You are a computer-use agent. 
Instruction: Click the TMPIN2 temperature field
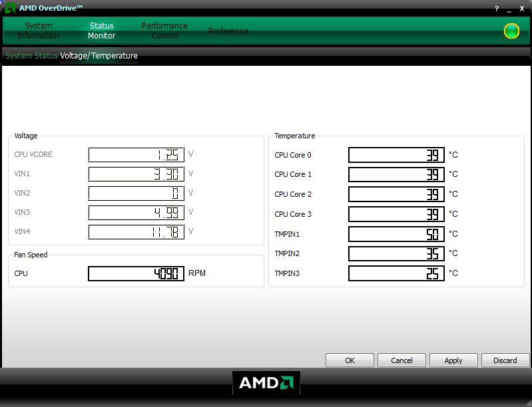[x=396, y=253]
